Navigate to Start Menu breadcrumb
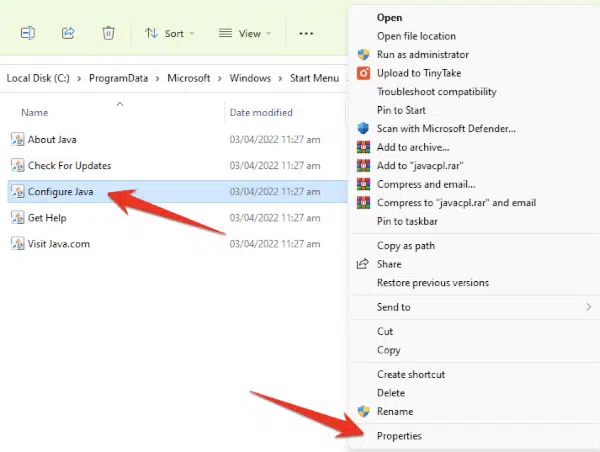 tap(314, 78)
